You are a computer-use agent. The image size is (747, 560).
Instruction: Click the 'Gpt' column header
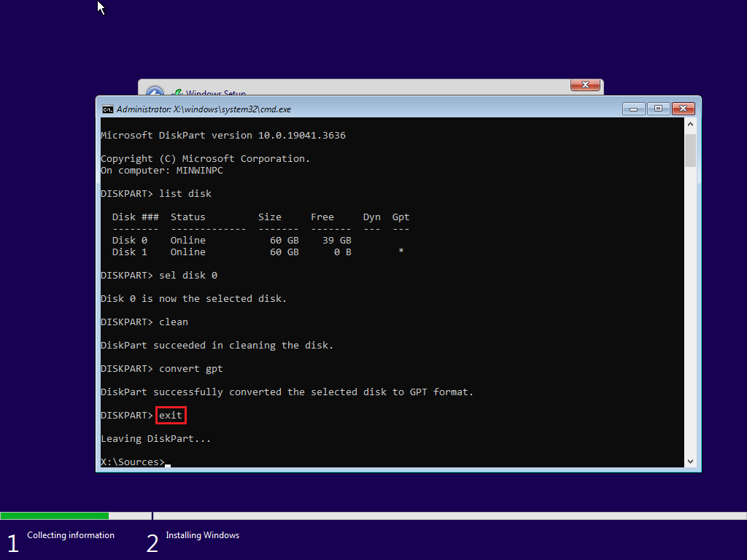tap(400, 217)
